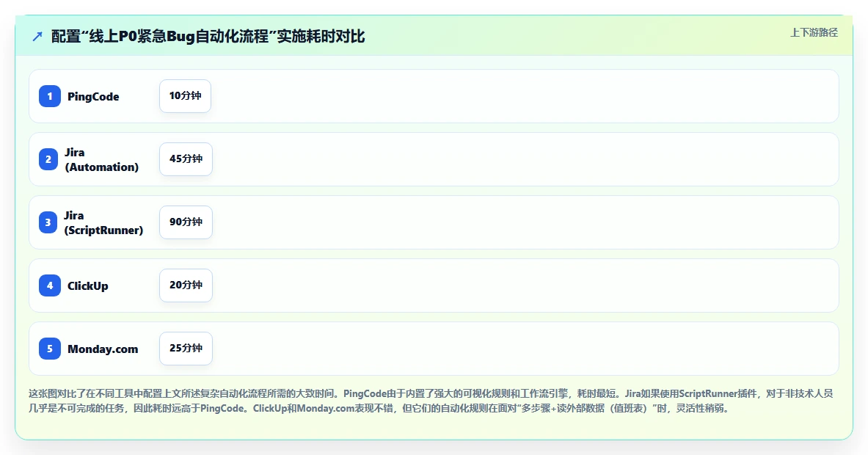The width and height of the screenshot is (868, 455).
Task: Select the Jira (Automation) row label
Action: point(102,159)
